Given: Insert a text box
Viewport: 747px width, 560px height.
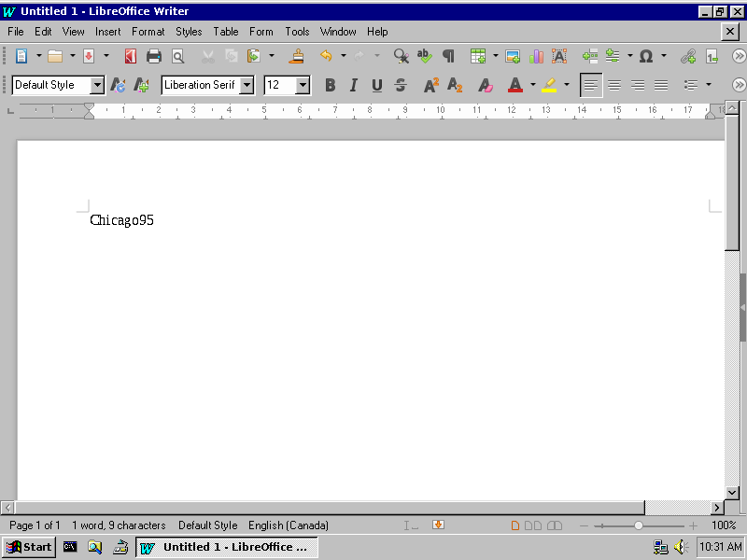Looking at the screenshot, I should point(559,56).
